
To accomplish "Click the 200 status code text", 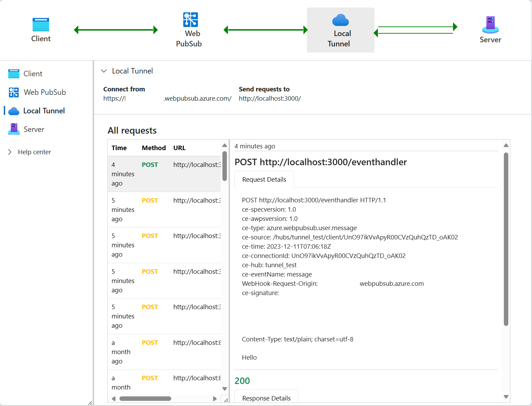I will click(242, 381).
